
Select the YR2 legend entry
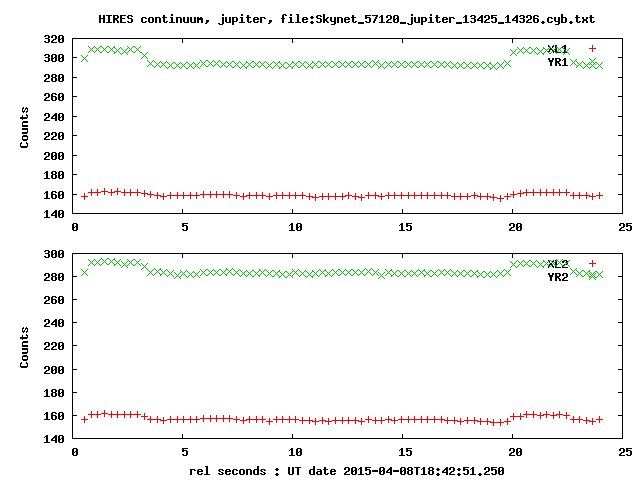click(558, 277)
